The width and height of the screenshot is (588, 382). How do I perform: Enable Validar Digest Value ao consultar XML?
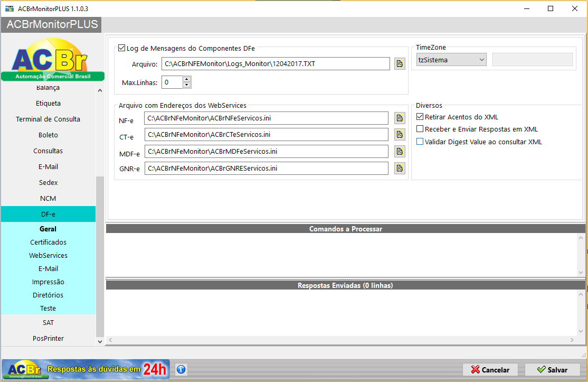click(x=420, y=142)
